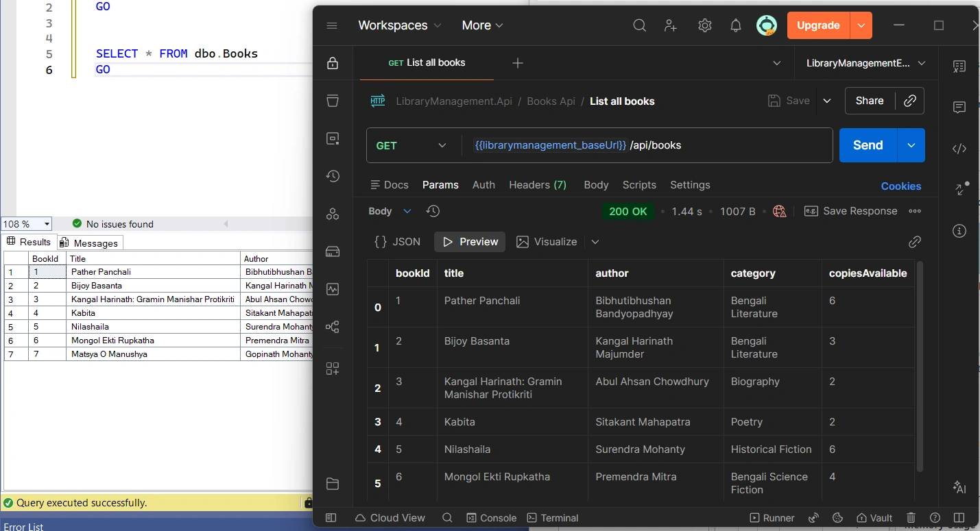The height and width of the screenshot is (531, 980).
Task: Click the Share button
Action: [x=870, y=101]
